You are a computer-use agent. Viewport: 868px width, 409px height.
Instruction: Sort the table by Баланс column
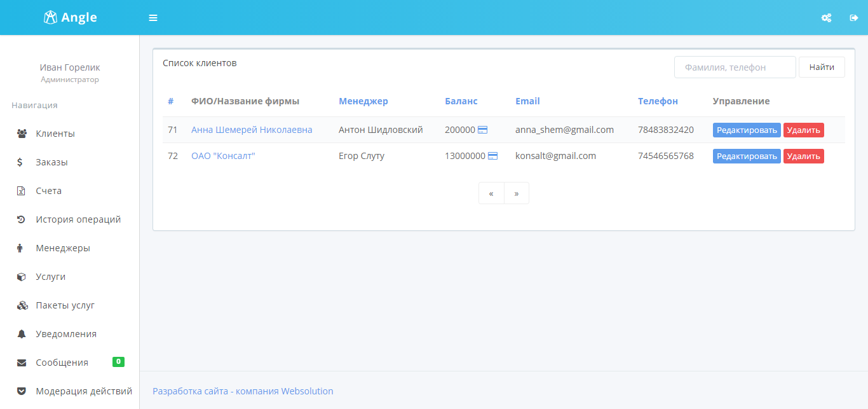pos(461,101)
